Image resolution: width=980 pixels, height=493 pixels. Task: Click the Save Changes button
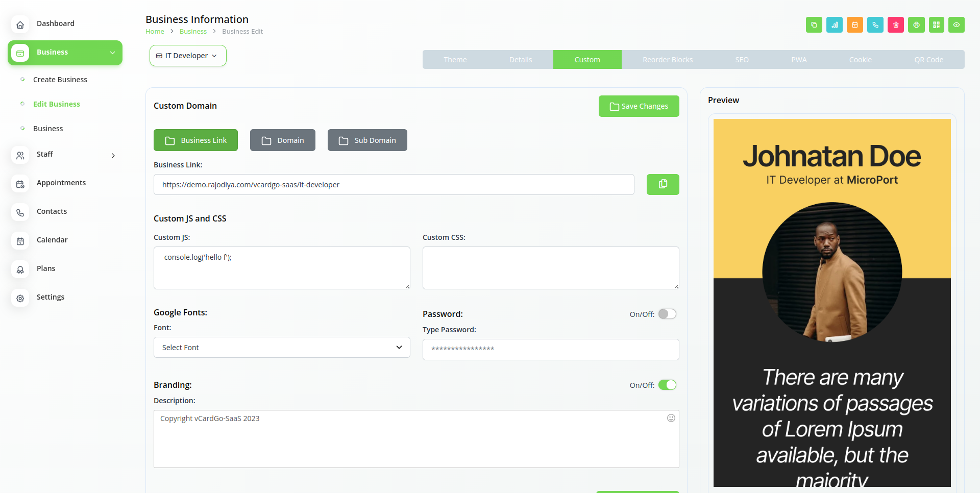(x=639, y=106)
